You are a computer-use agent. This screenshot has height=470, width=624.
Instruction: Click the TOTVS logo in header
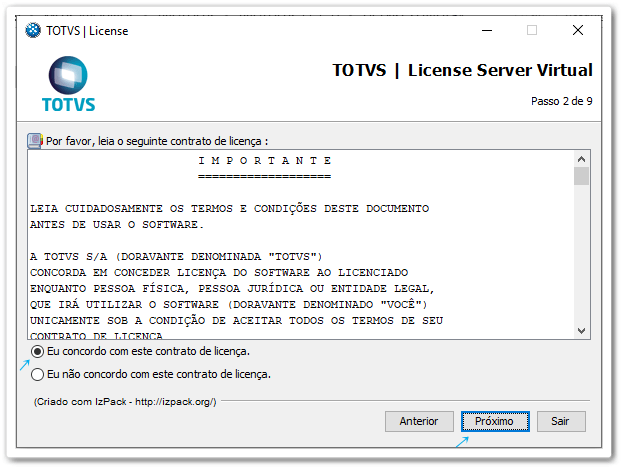[x=68, y=84]
